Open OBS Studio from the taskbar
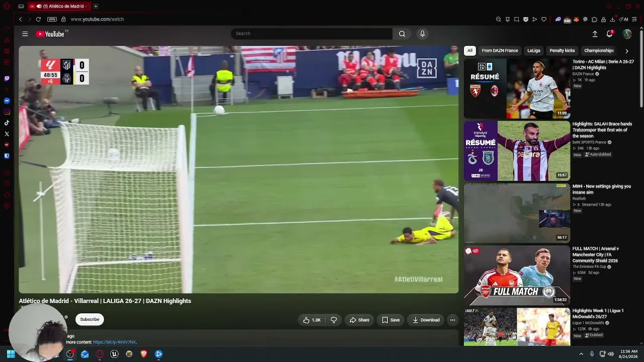 [70, 354]
